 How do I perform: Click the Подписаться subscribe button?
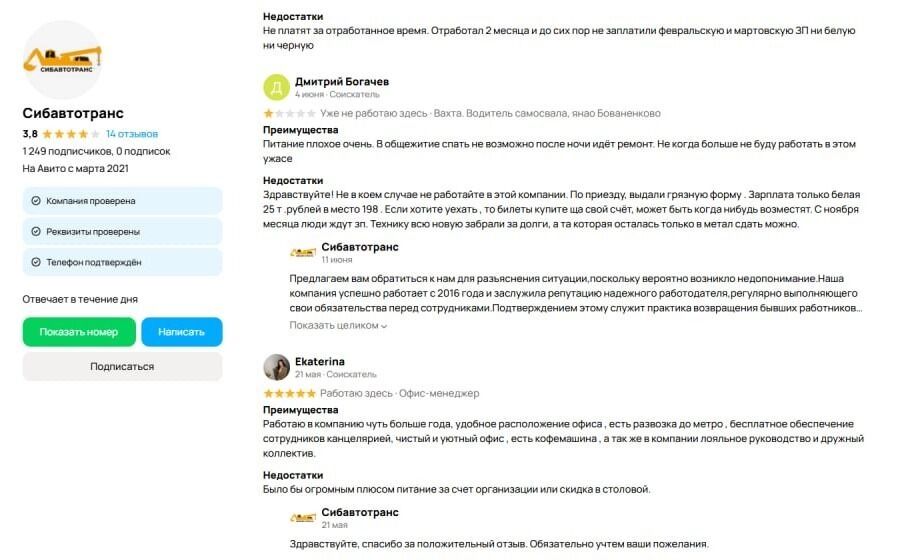click(122, 366)
